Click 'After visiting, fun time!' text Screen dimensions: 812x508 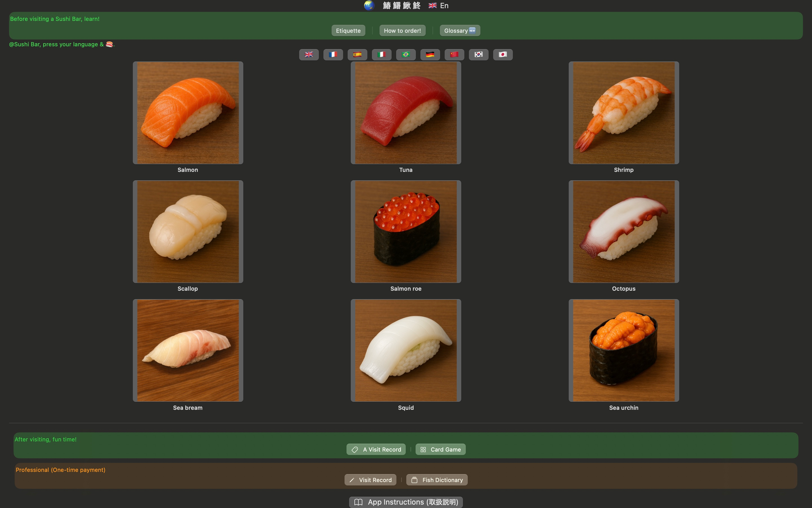point(46,439)
